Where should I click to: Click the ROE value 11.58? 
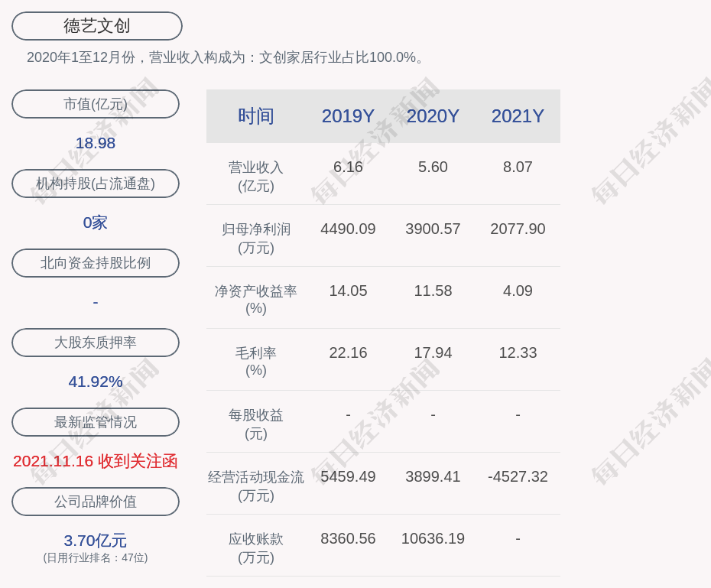click(x=433, y=291)
